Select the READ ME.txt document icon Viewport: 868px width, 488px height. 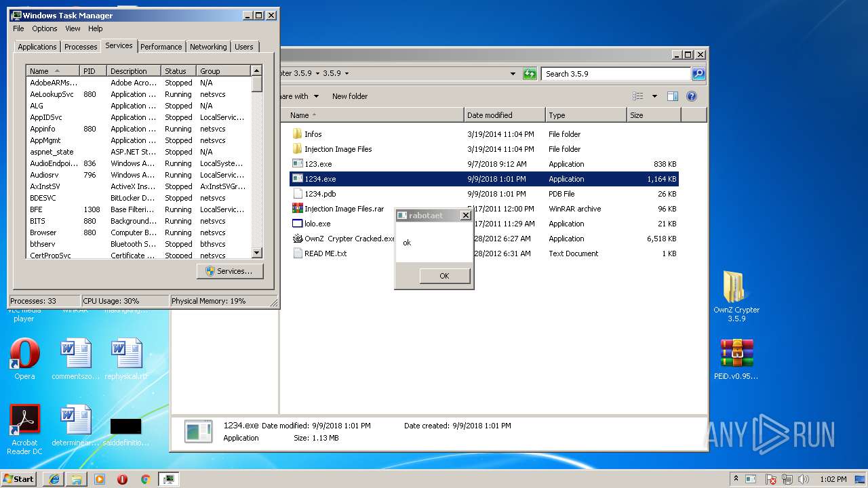tap(297, 253)
